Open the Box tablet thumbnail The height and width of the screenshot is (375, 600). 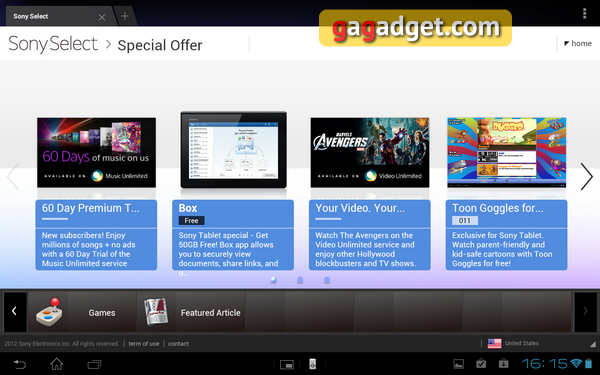pyautogui.click(x=233, y=150)
